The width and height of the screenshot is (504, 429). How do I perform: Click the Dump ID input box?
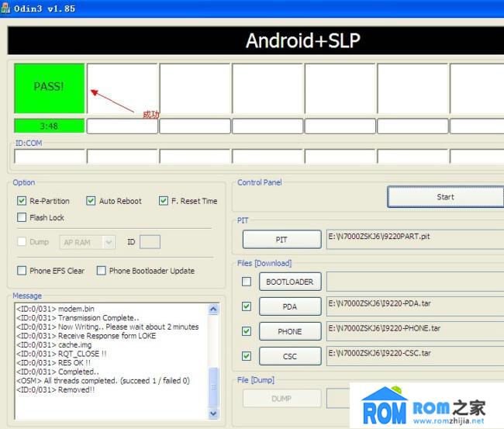click(x=150, y=242)
